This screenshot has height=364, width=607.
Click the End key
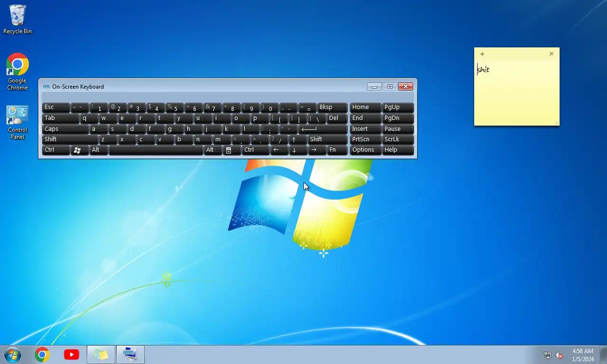point(366,118)
